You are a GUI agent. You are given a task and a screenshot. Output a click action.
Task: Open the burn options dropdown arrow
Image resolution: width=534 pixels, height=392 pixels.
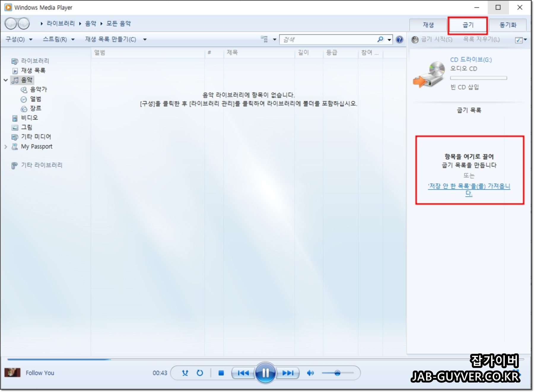pos(525,39)
